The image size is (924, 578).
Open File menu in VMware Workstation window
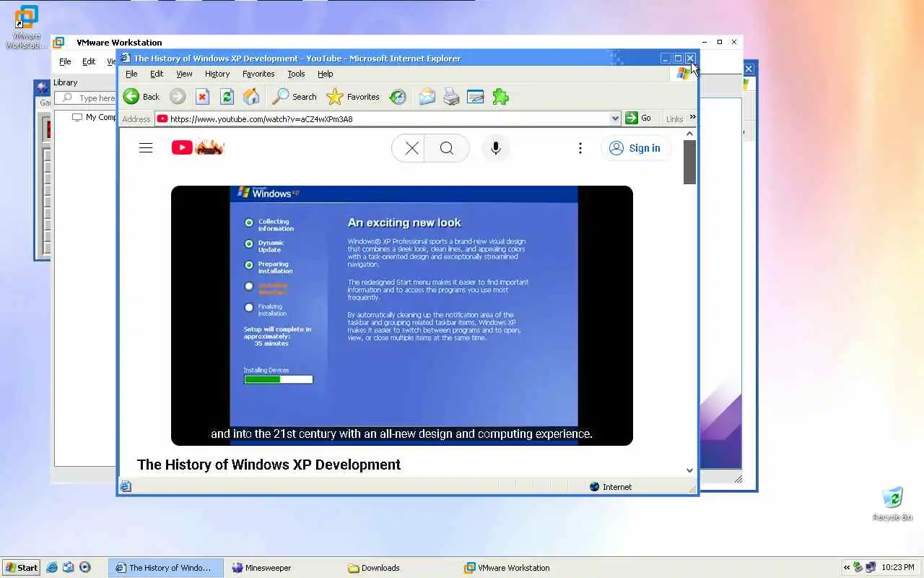pyautogui.click(x=65, y=61)
